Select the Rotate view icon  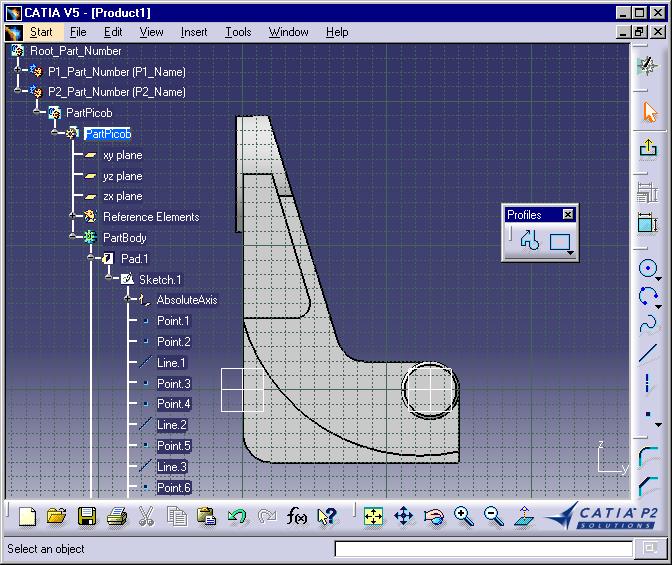click(x=434, y=516)
